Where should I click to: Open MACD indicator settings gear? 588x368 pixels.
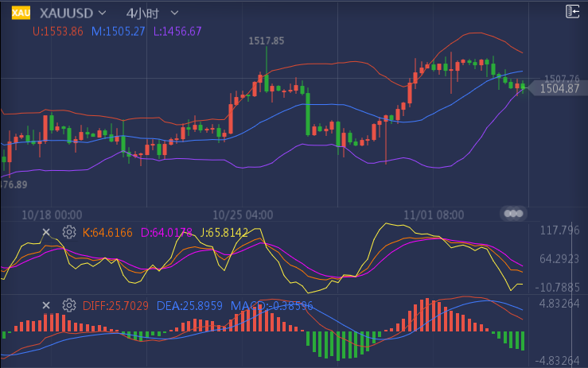pyautogui.click(x=68, y=305)
